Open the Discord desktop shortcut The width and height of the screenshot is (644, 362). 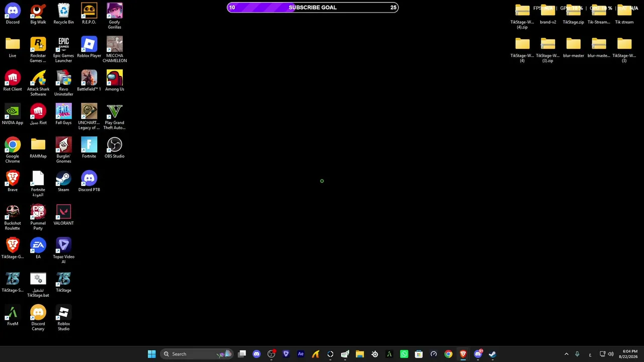13,14
